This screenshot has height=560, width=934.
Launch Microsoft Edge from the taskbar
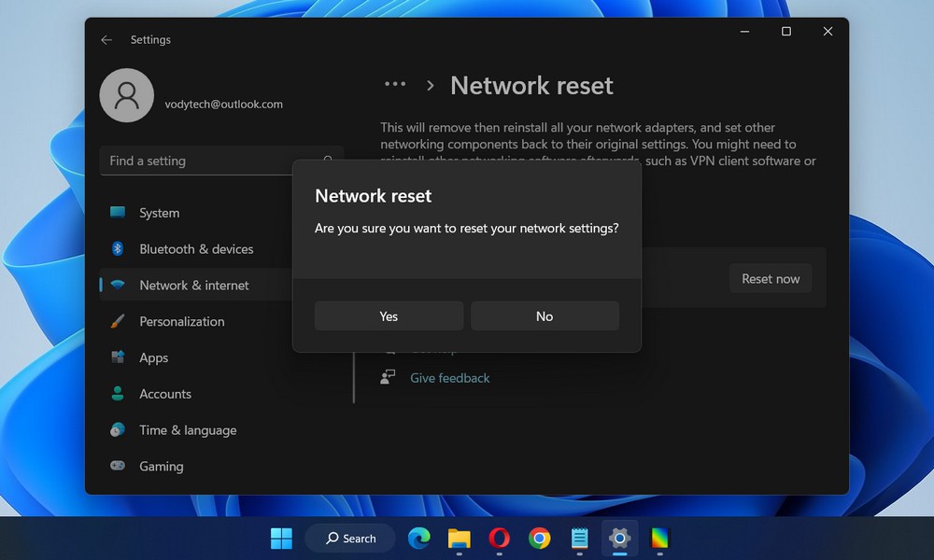click(x=419, y=539)
